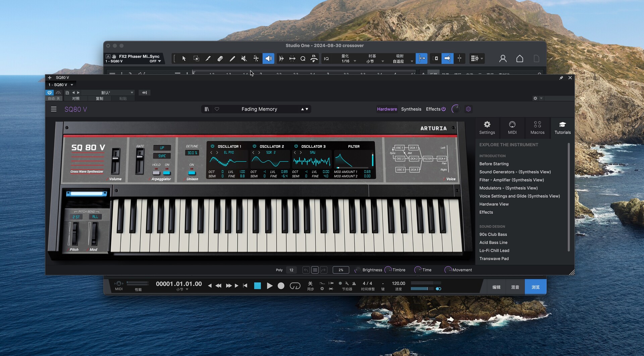644x356 pixels.
Task: Toggle the Autoscroll button in Studio One toolbar
Action: click(x=447, y=58)
